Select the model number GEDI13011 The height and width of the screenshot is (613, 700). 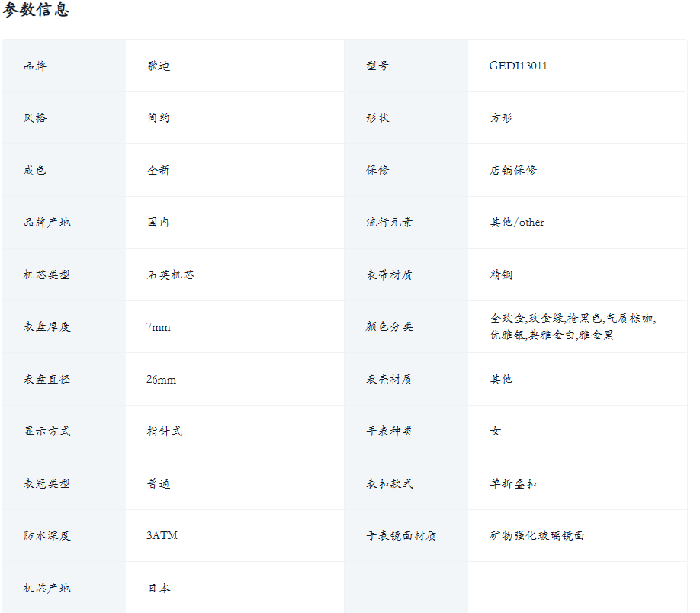tap(518, 66)
